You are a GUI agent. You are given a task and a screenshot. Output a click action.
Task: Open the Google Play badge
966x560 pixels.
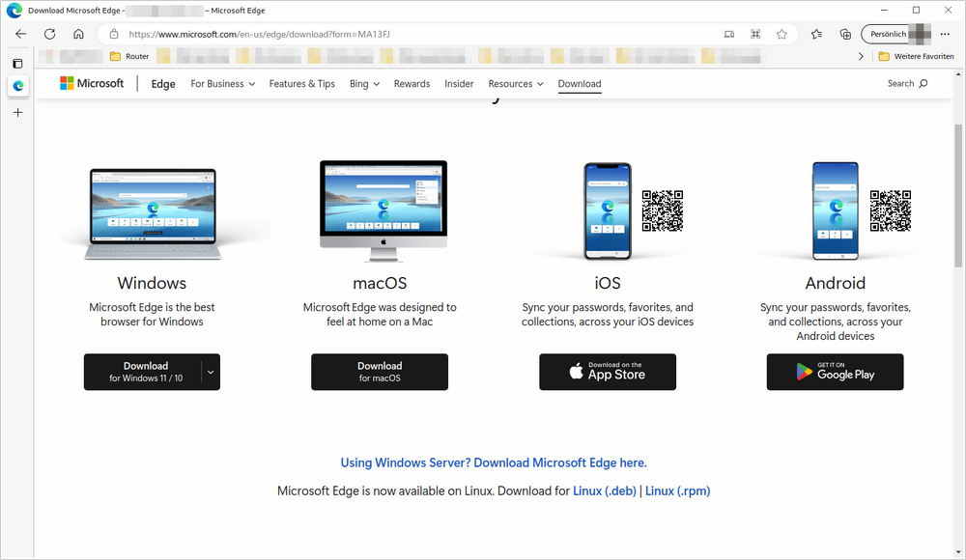coord(835,372)
